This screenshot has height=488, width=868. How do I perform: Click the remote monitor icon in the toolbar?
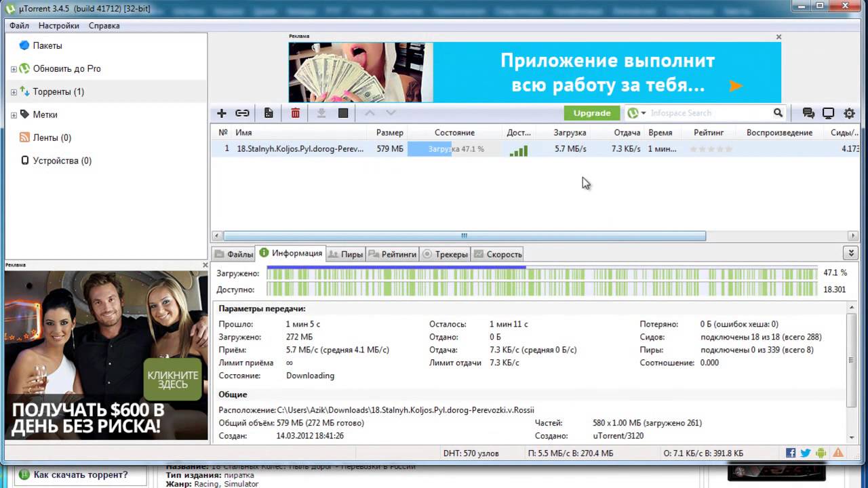tap(828, 113)
